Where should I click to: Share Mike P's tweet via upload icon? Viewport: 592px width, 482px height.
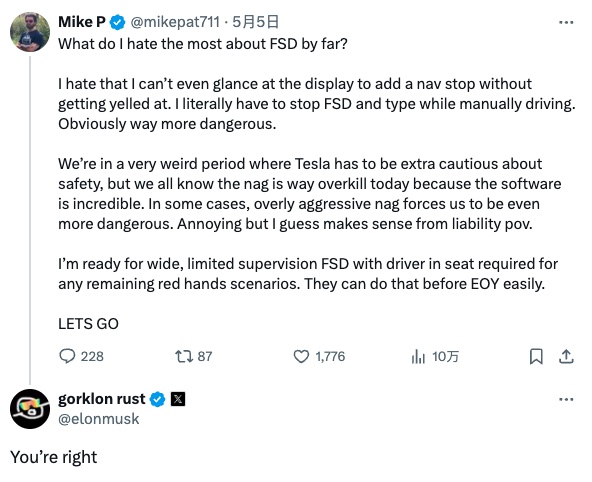[566, 356]
